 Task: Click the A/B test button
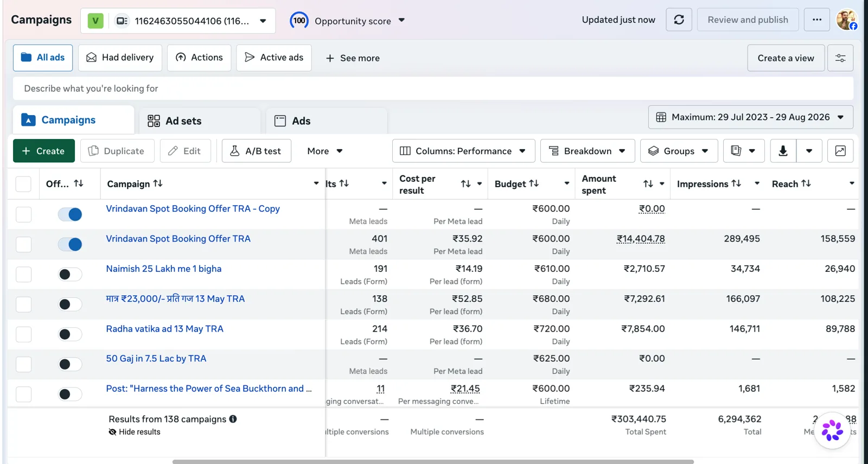tap(256, 151)
